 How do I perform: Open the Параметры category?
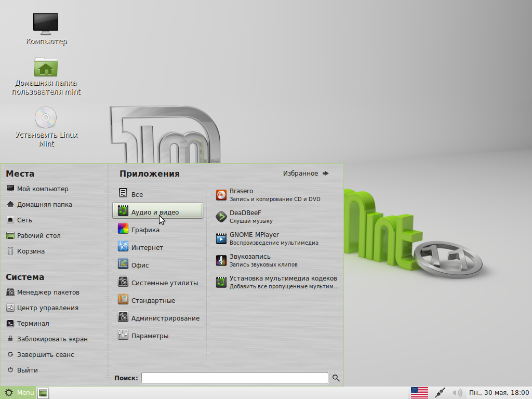click(x=158, y=335)
